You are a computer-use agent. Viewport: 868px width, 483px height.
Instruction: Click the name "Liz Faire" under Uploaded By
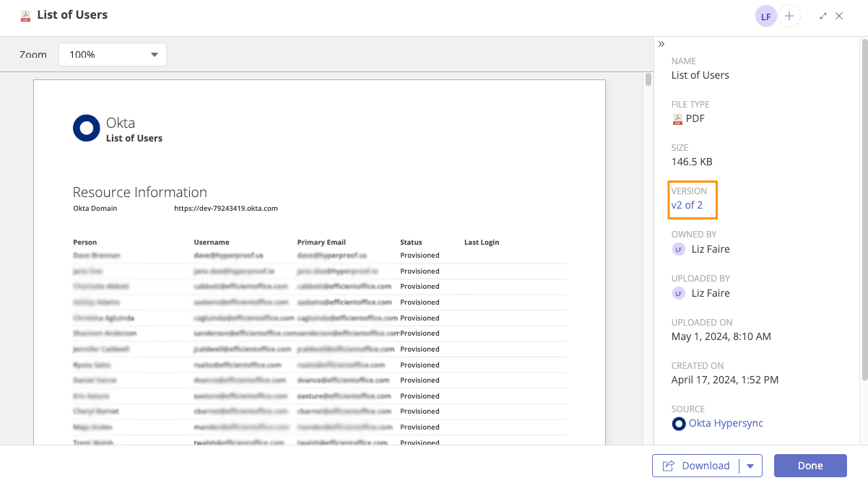coord(711,293)
